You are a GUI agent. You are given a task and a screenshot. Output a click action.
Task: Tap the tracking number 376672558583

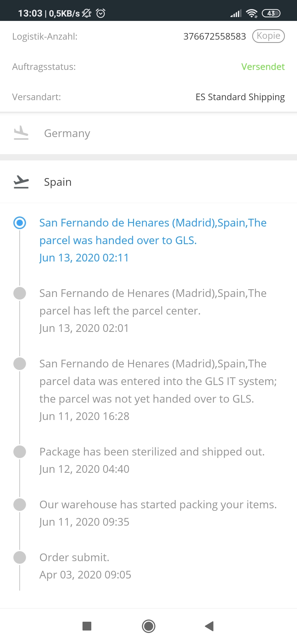pyautogui.click(x=215, y=36)
